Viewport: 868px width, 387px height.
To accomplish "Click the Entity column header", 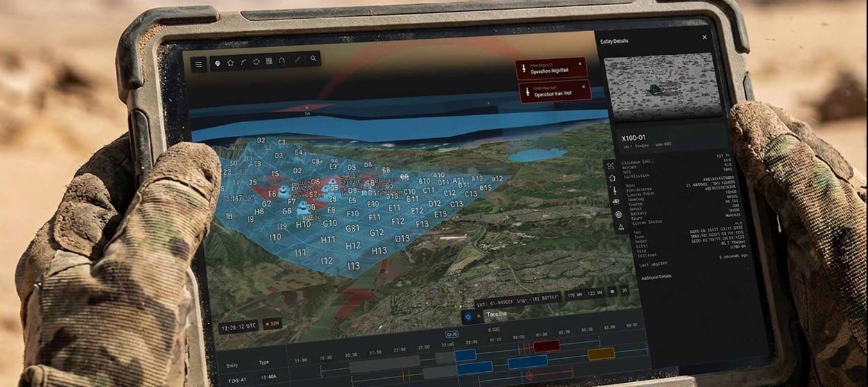I will [232, 364].
